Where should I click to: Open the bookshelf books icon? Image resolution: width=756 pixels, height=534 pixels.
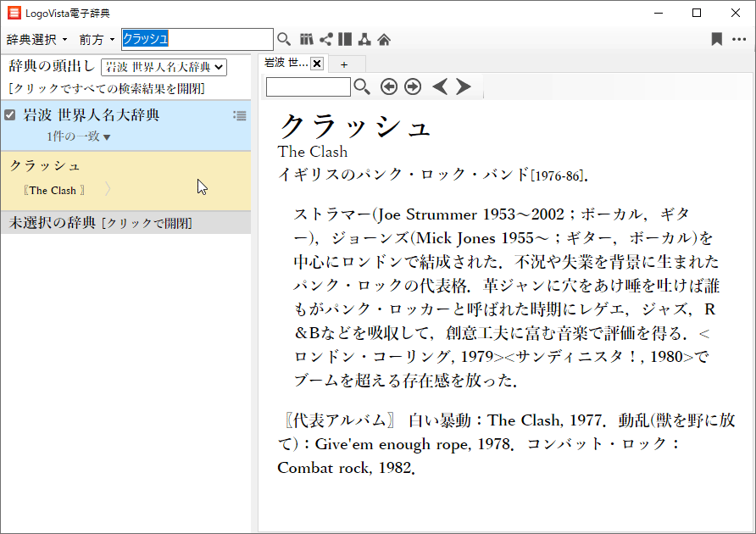(307, 39)
